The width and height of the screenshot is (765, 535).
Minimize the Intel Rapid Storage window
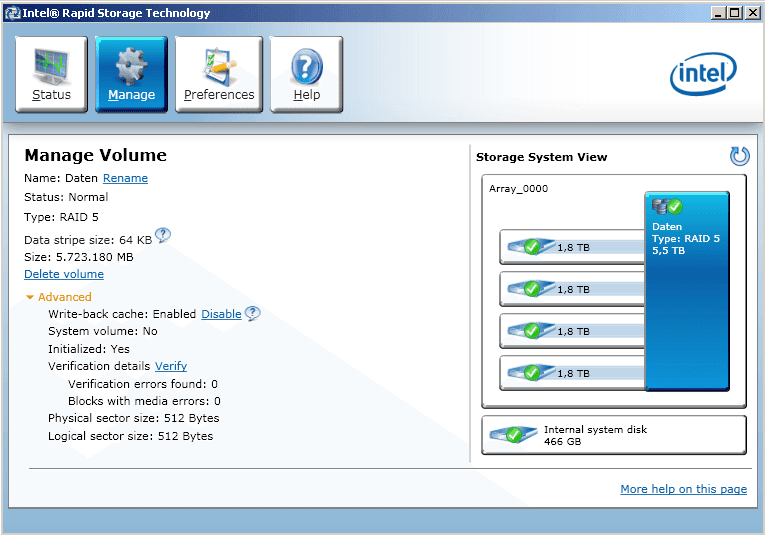tap(718, 13)
